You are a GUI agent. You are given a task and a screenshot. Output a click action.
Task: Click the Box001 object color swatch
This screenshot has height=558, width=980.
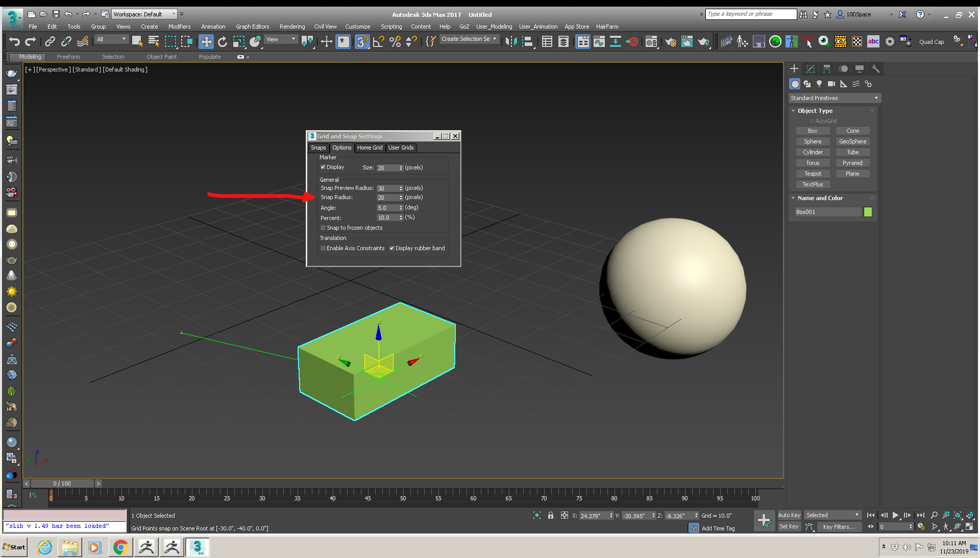pyautogui.click(x=867, y=211)
